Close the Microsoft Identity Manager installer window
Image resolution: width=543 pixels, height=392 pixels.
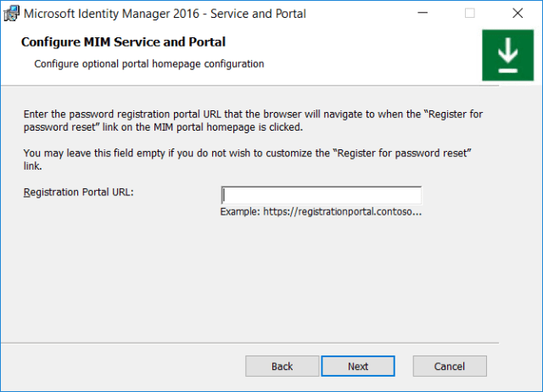pyautogui.click(x=518, y=14)
